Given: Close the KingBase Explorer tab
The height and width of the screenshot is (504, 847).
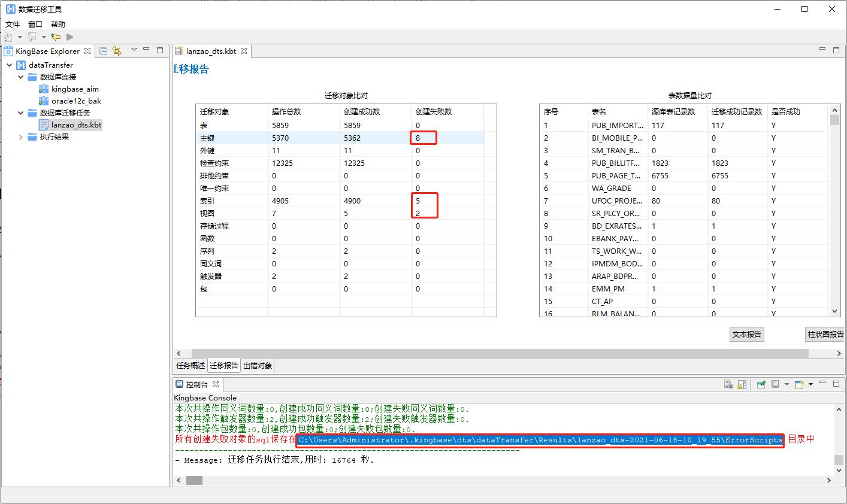Looking at the screenshot, I should click(x=87, y=51).
